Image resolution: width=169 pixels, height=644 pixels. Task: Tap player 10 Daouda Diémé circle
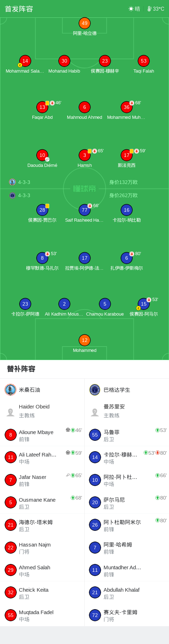(x=42, y=155)
